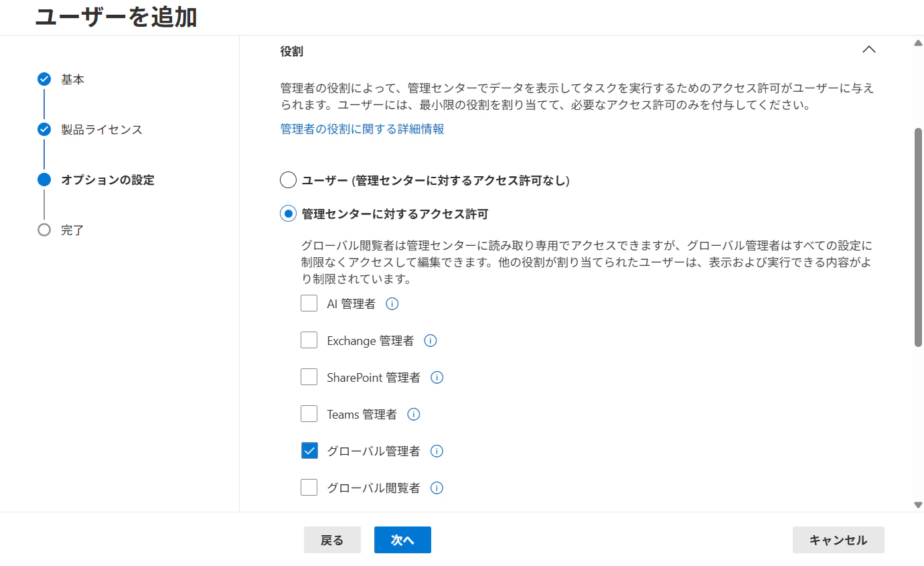Image resolution: width=924 pixels, height=566 pixels.
Task: Enable the グローバル閲覧者 checkbox
Action: pyautogui.click(x=309, y=487)
